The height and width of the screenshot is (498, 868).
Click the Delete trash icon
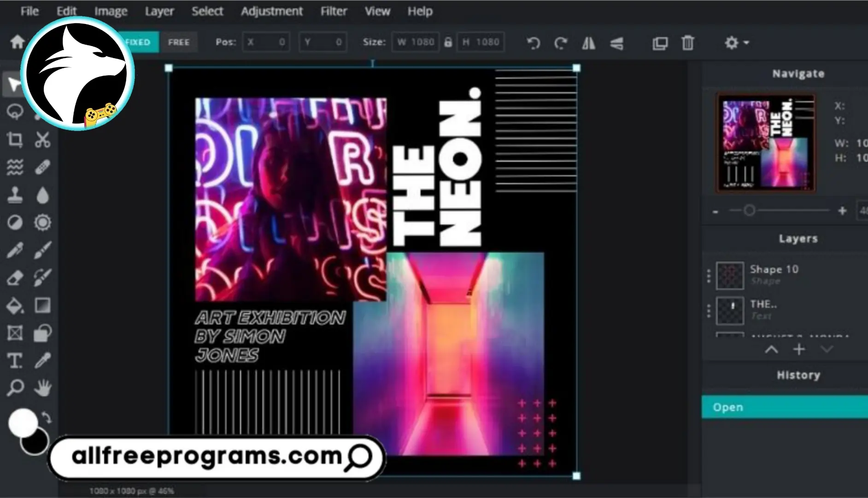point(687,43)
